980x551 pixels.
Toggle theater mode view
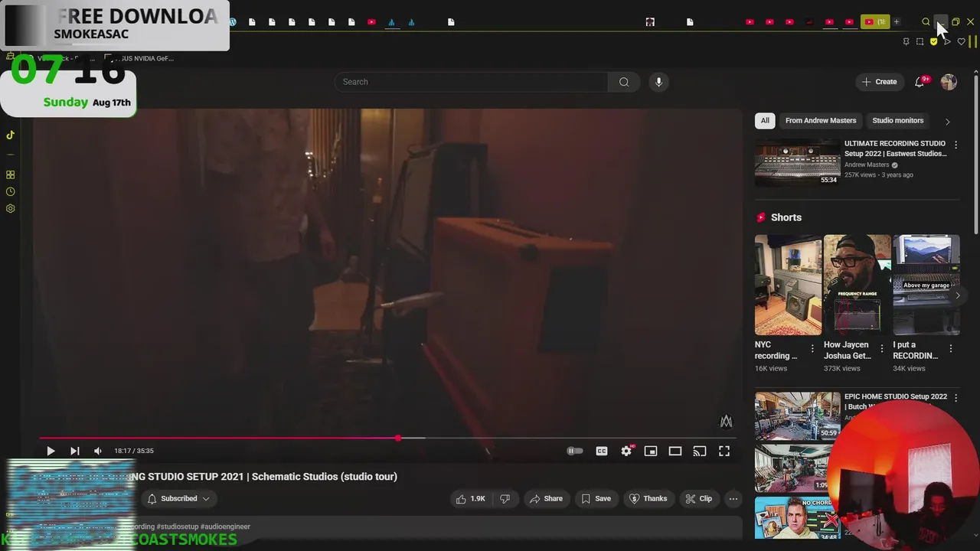[675, 451]
